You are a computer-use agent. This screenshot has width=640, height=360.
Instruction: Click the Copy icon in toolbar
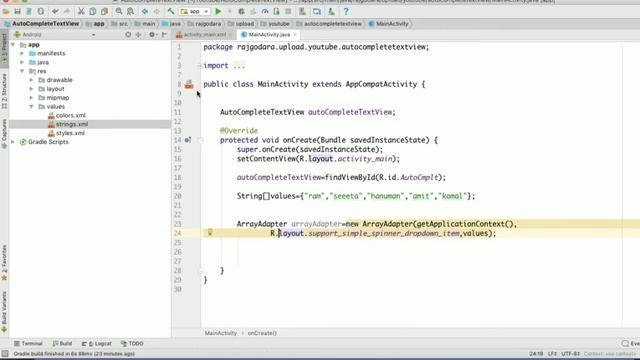pyautogui.click(x=93, y=11)
